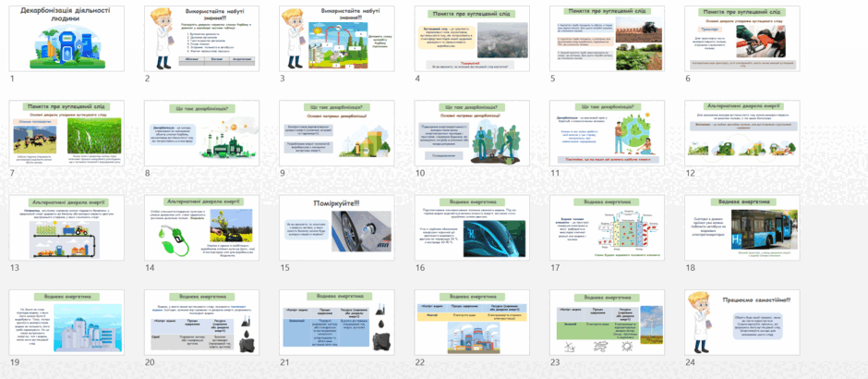Select slide 18 with blue hydrogen bus
The height and width of the screenshot is (379, 868).
click(x=741, y=227)
